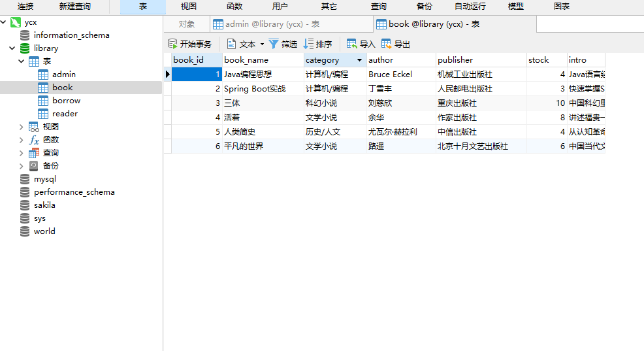
Task: Click the mysql database icon
Action: (25, 179)
